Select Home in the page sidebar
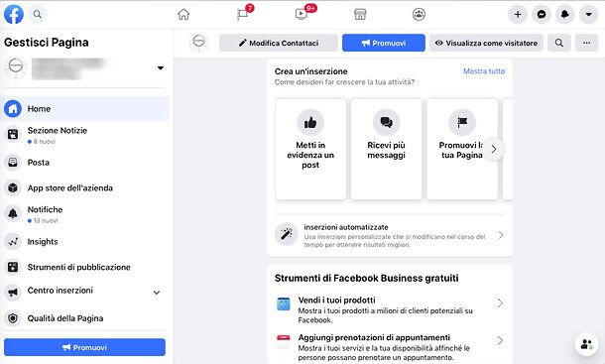The height and width of the screenshot is (364, 605). click(86, 109)
